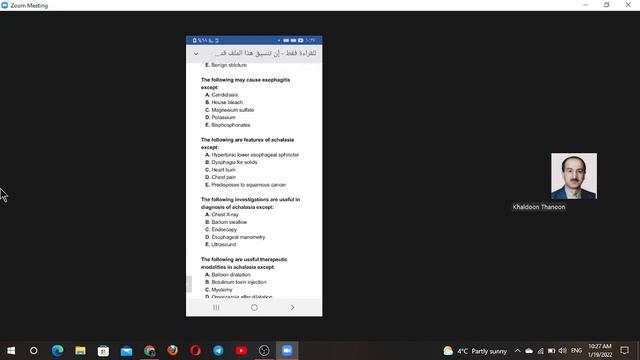
Task: Open File Explorer from the taskbar
Action: point(80,351)
